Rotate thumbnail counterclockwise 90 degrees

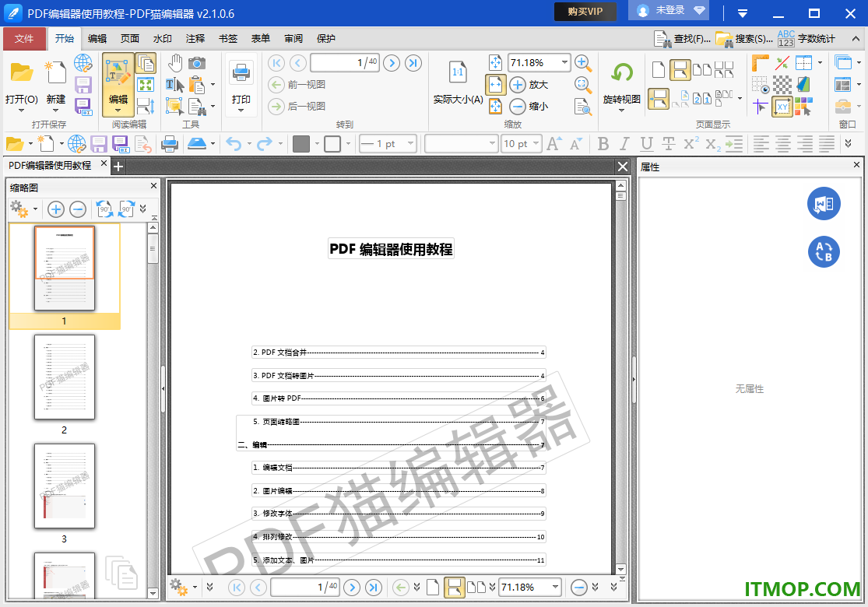click(104, 209)
